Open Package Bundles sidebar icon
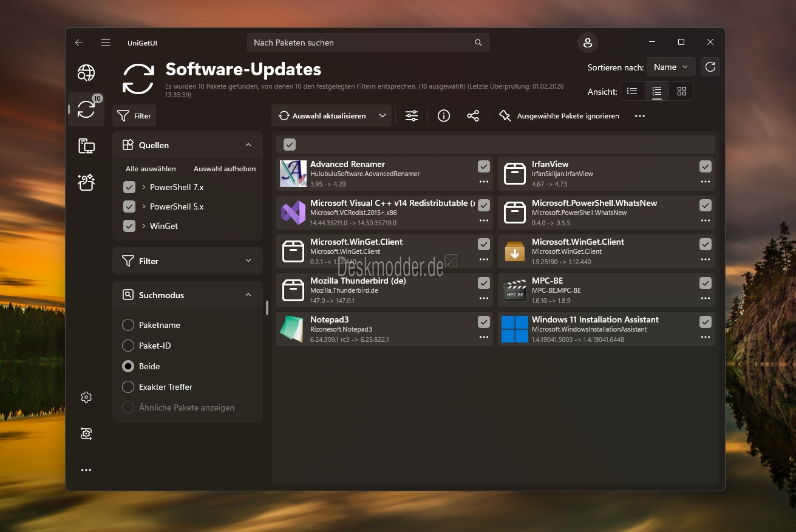The width and height of the screenshot is (796, 532). point(86,182)
